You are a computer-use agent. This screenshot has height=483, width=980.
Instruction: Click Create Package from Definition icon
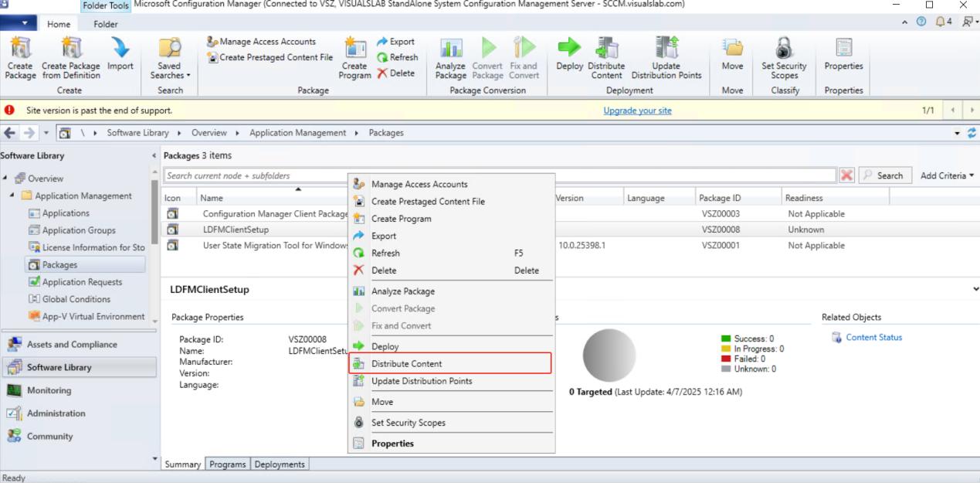(x=71, y=49)
